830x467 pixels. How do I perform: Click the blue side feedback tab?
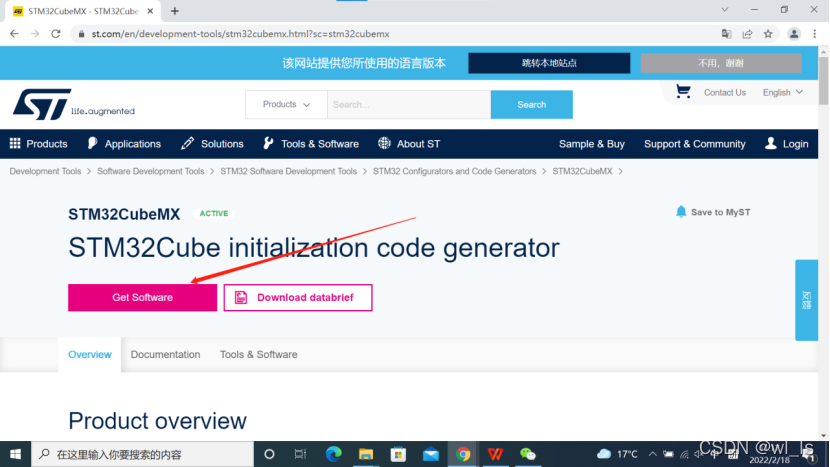tap(806, 300)
